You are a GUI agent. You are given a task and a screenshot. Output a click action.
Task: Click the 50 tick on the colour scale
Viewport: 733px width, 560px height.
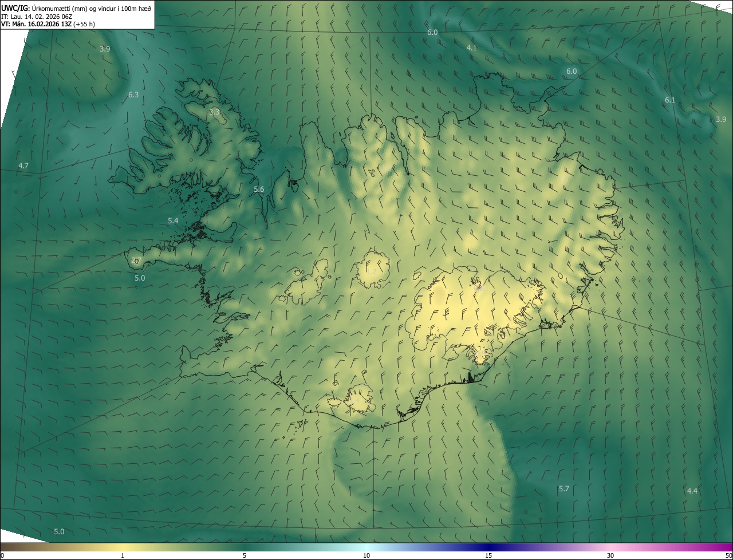click(x=728, y=556)
